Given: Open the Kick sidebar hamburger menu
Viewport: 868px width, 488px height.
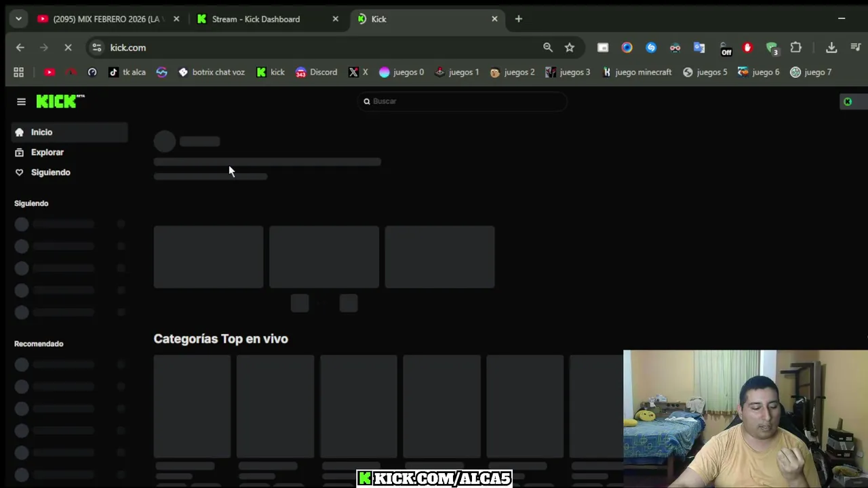Looking at the screenshot, I should (x=21, y=102).
